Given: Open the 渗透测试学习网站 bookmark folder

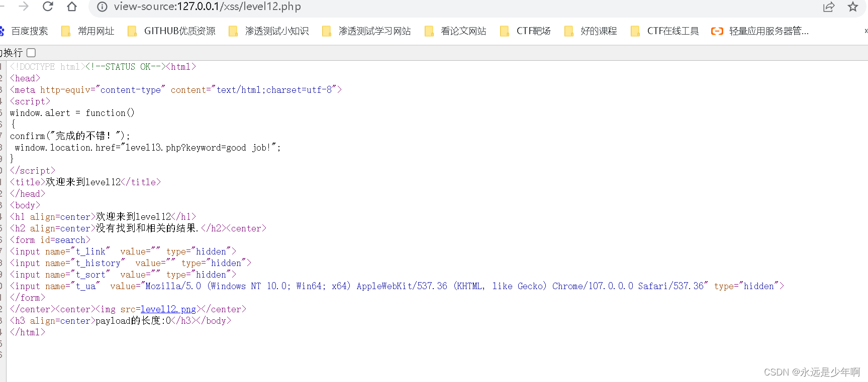Looking at the screenshot, I should [367, 31].
